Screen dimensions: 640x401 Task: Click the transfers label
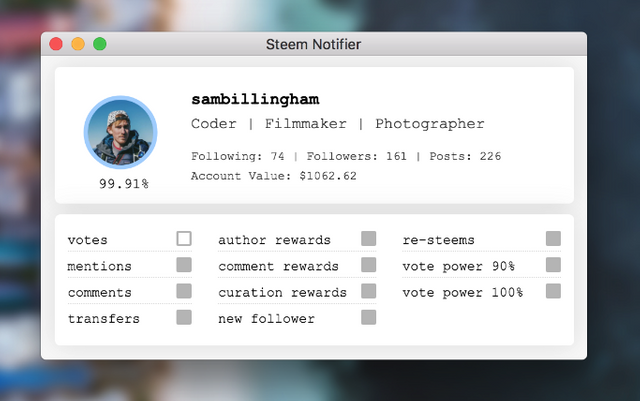[x=103, y=319]
